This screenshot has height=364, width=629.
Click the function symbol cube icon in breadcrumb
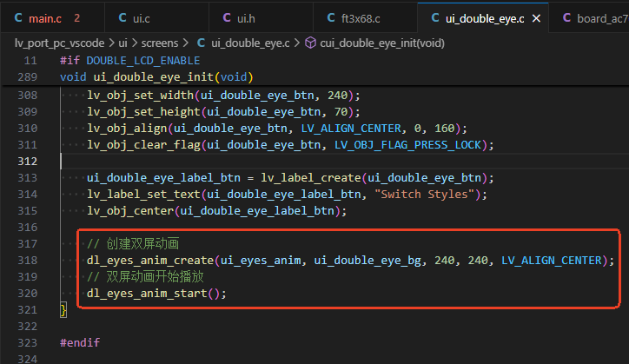click(310, 43)
